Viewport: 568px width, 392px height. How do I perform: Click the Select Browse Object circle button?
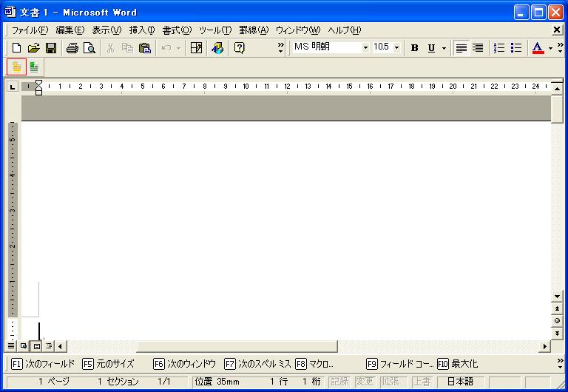click(x=557, y=321)
